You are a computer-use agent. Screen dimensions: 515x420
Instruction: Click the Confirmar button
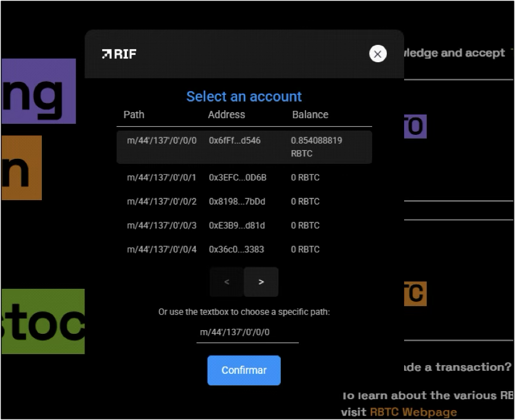point(244,370)
